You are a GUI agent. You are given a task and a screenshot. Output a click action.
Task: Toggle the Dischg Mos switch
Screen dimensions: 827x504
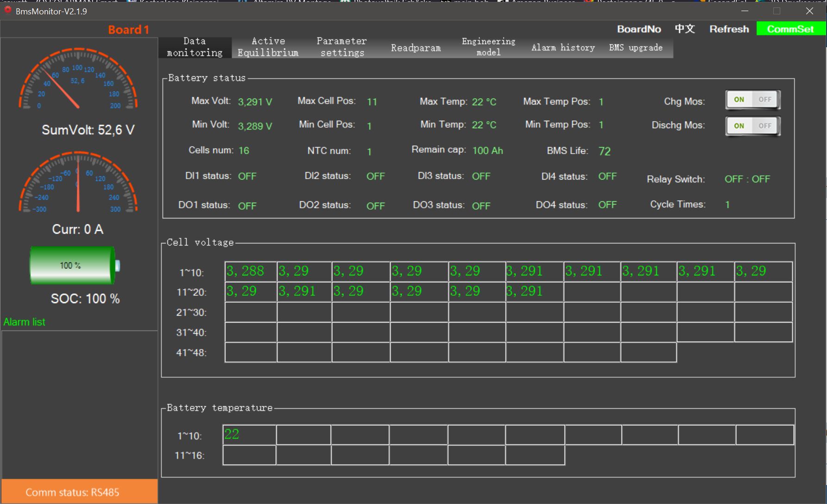752,126
